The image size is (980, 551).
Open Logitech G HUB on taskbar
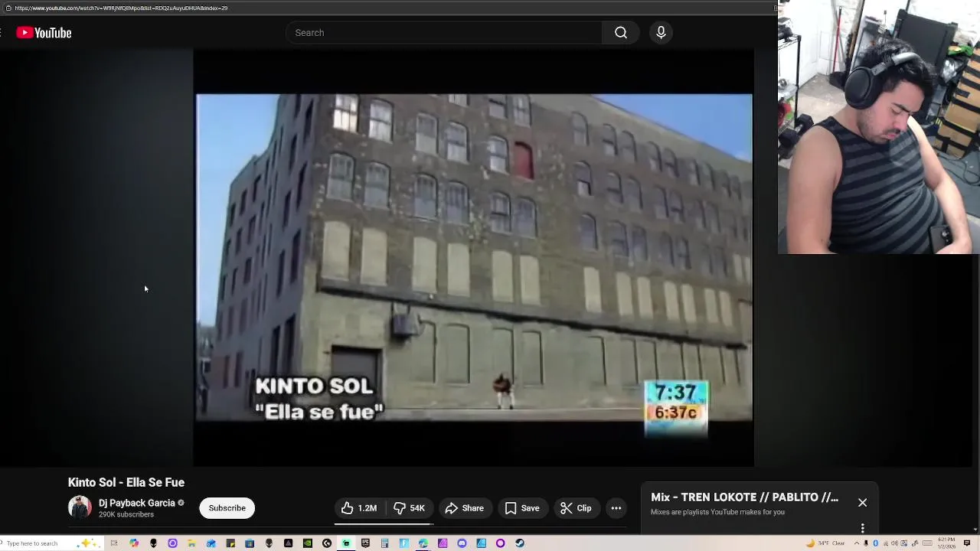pos(327,543)
